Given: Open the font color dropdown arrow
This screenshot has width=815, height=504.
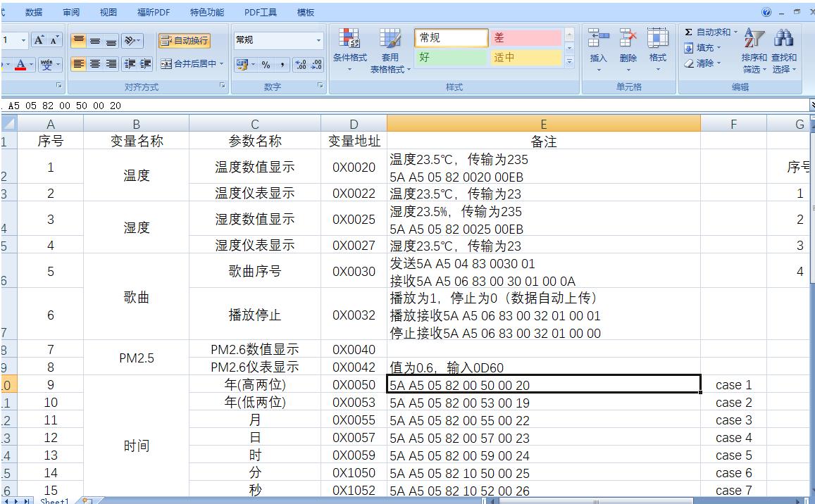Looking at the screenshot, I should 31,65.
